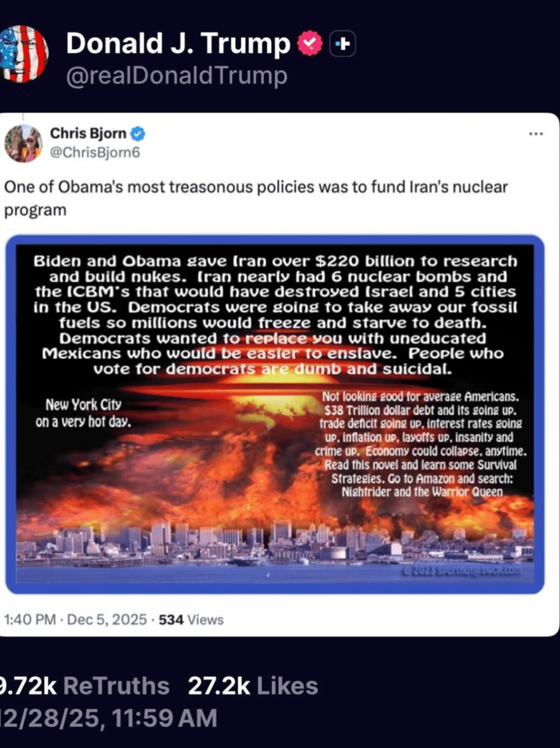The width and height of the screenshot is (560, 748).
Task: Tap Chris Bjorn's blue verified checkmark
Action: [138, 134]
